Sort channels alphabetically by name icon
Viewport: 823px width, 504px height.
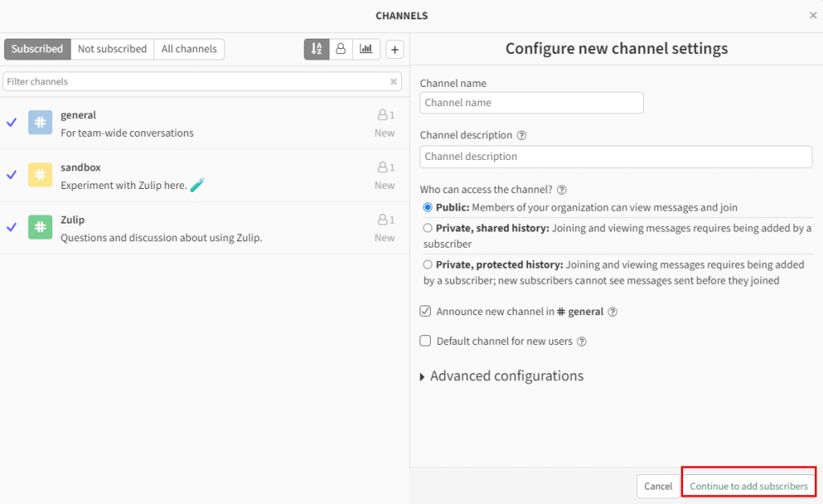316,49
